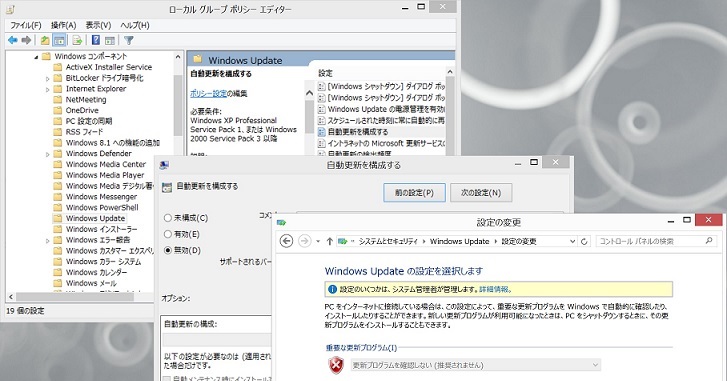
Task: Click the red shield icon under 重要な更新プログラム
Action: tap(336, 365)
